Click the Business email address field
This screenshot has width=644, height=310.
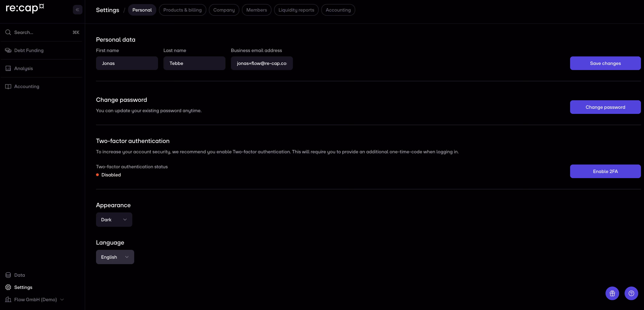[x=262, y=63]
